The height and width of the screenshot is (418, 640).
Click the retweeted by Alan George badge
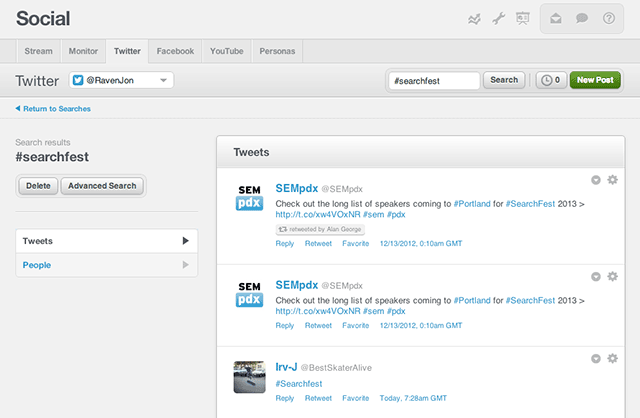[320, 229]
